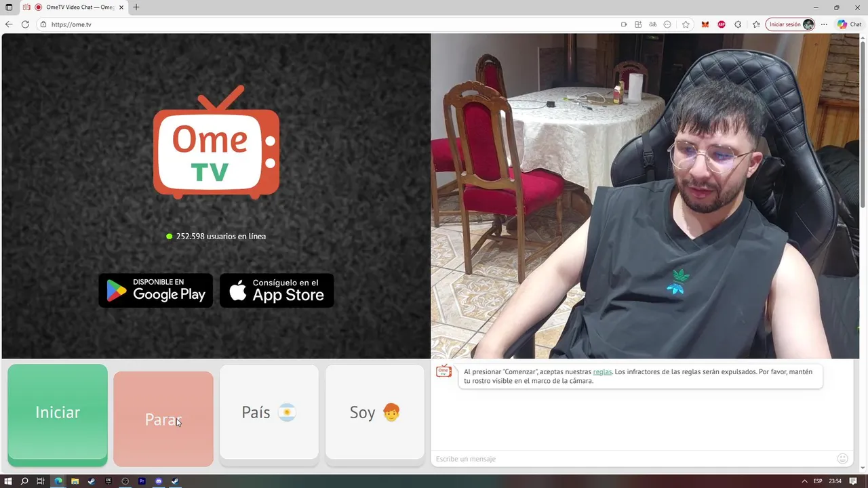The width and height of the screenshot is (868, 488).
Task: Open the App Store download badge
Action: 277,291
